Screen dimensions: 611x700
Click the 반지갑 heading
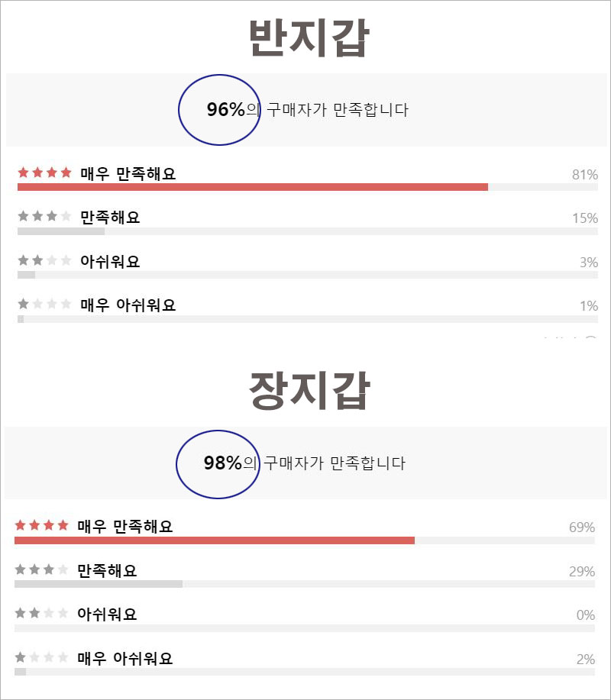(x=309, y=38)
